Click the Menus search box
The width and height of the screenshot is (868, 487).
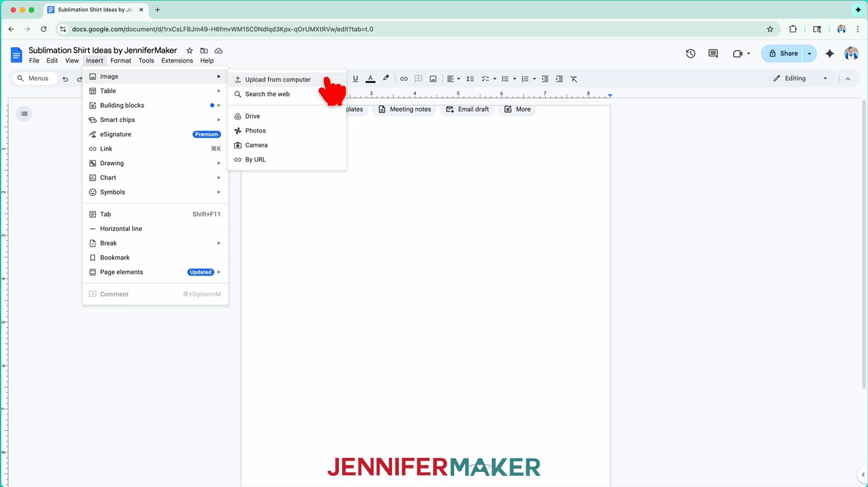click(x=34, y=78)
